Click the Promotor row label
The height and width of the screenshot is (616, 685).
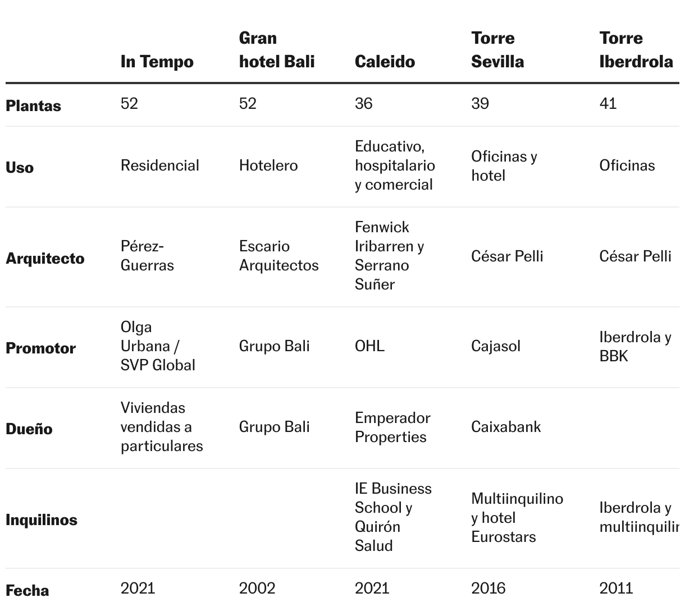(x=40, y=348)
